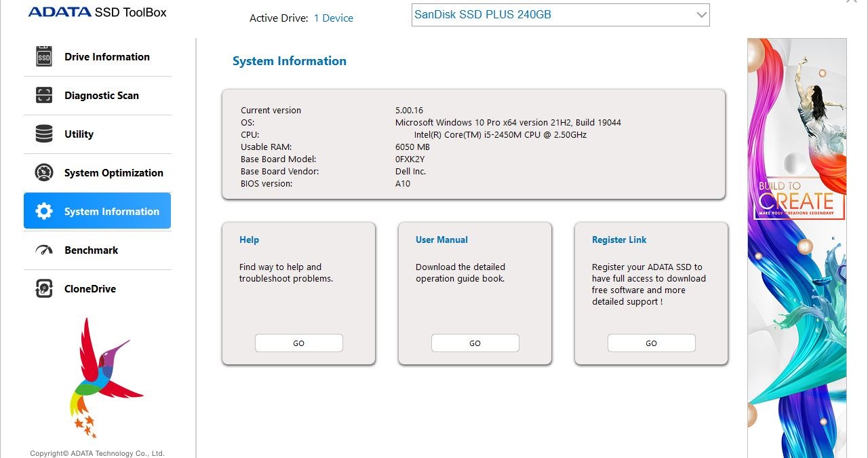The image size is (868, 458).
Task: Click the '1 Device' link
Action: (x=334, y=18)
